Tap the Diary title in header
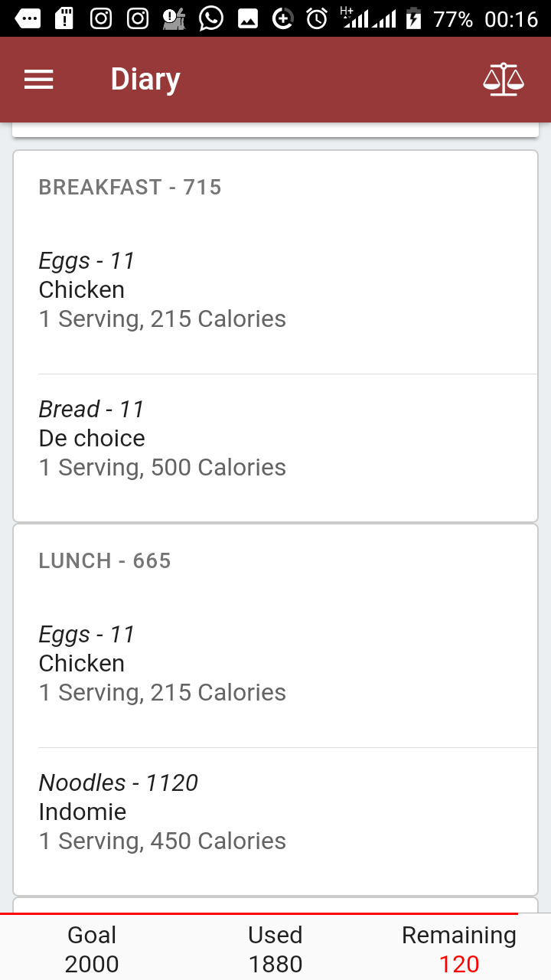Screen dimensions: 551x980 pos(145,80)
